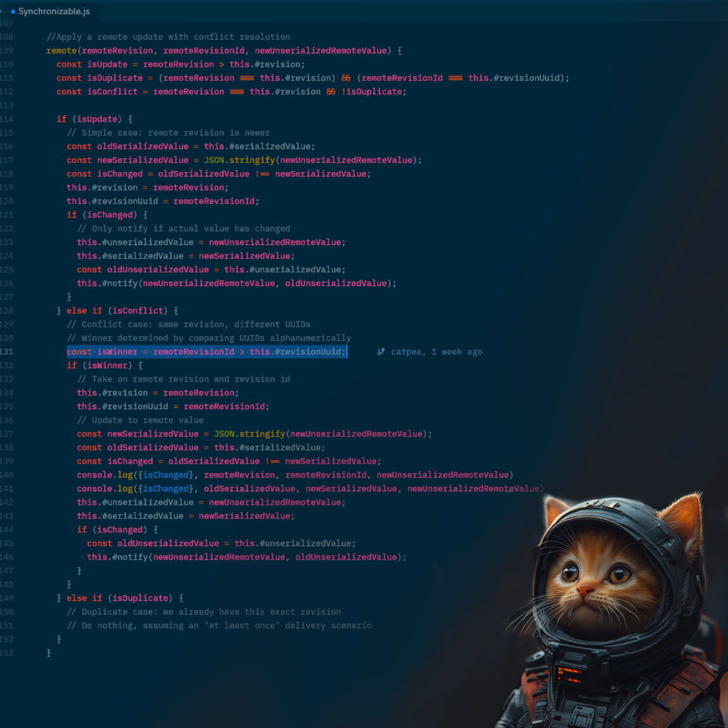Click the "if (isUpdate)" statement
This screenshot has width=728, height=728.
(95, 119)
